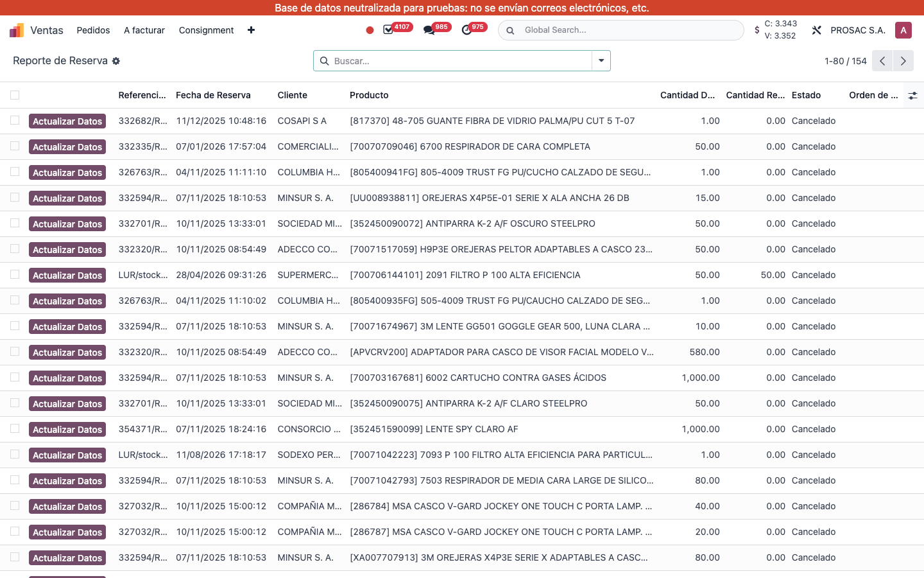Click the 1-80 / 154 pager counter
The width and height of the screenshot is (924, 578).
click(845, 61)
